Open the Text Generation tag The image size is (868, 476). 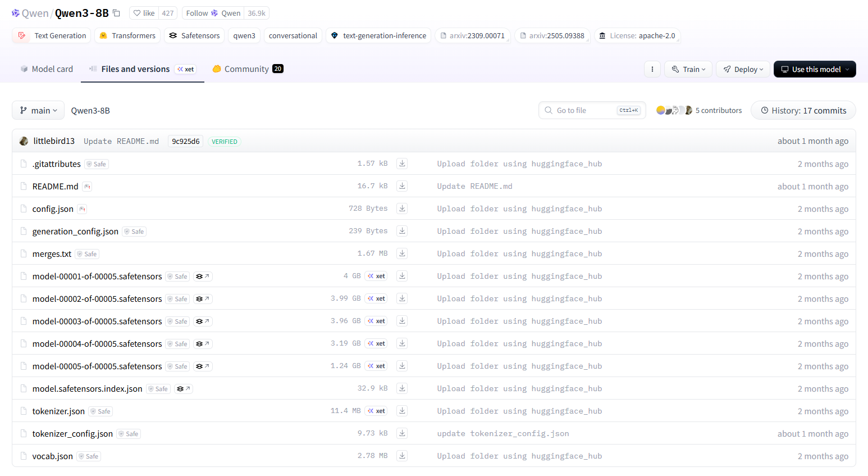(x=51, y=35)
